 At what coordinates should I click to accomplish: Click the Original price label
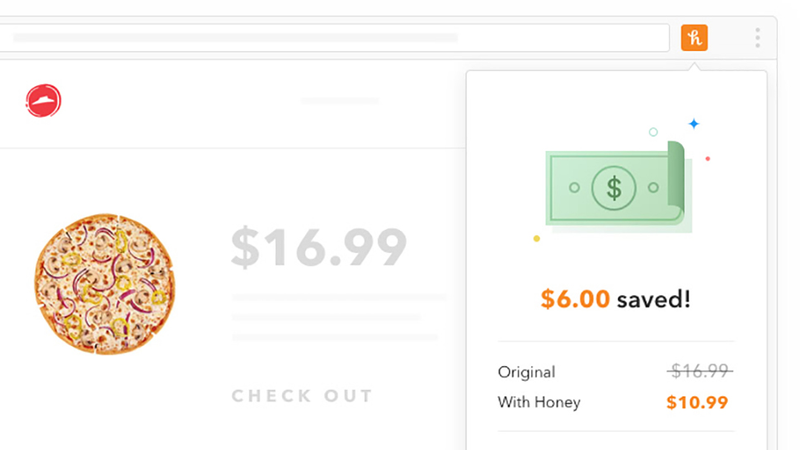527,372
